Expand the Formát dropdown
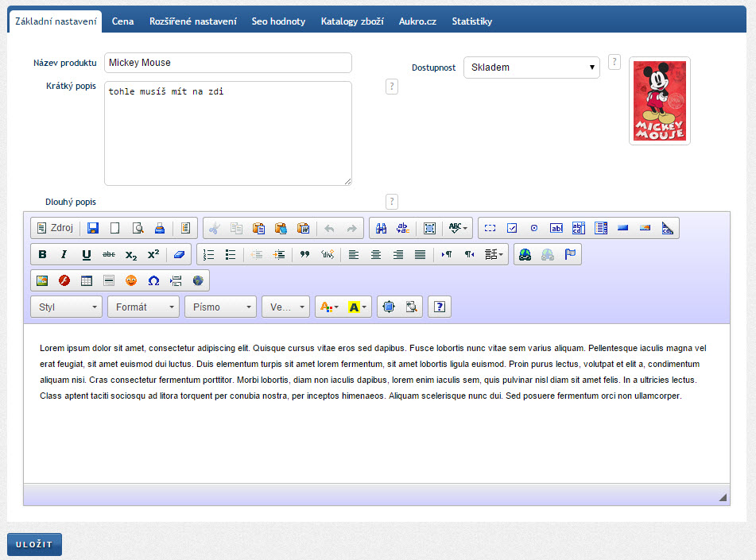This screenshot has height=560, width=756. tap(144, 307)
